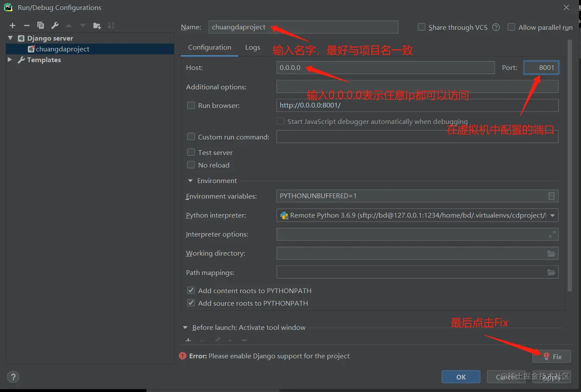The width and height of the screenshot is (581, 392).
Task: Click the Apply button
Action: pos(552,377)
